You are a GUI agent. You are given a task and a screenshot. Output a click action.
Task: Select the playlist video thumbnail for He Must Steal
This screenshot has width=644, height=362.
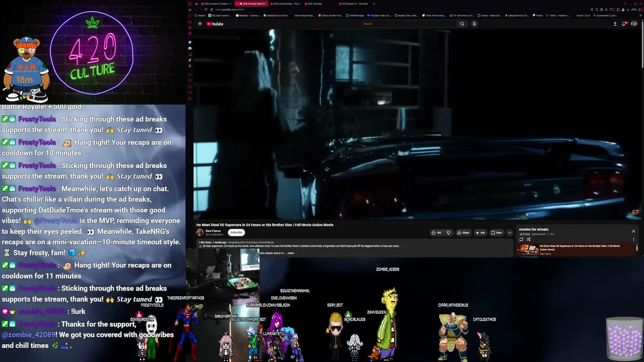[529, 250]
